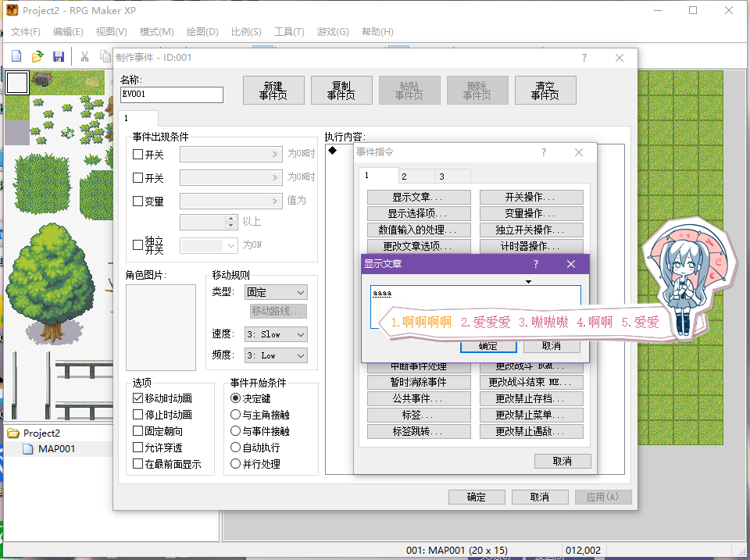Check 停止时动画 option
Image resolution: width=750 pixels, height=560 pixels.
pos(137,414)
